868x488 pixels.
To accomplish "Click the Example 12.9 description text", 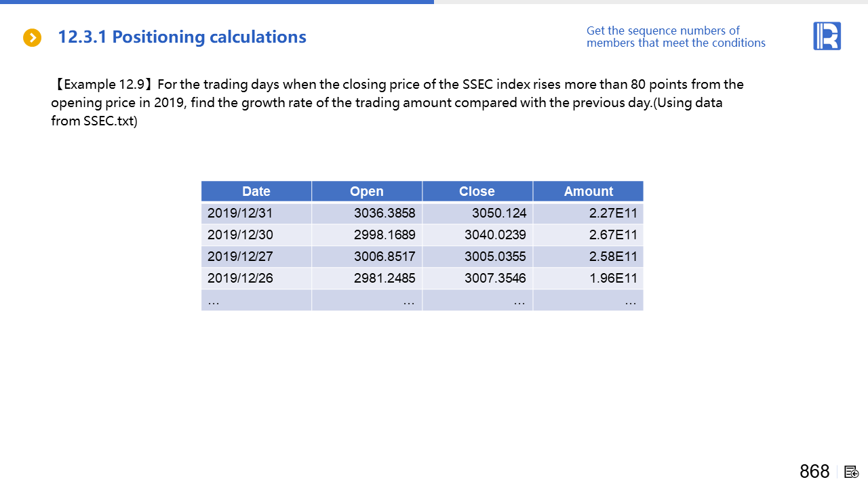I will (397, 103).
